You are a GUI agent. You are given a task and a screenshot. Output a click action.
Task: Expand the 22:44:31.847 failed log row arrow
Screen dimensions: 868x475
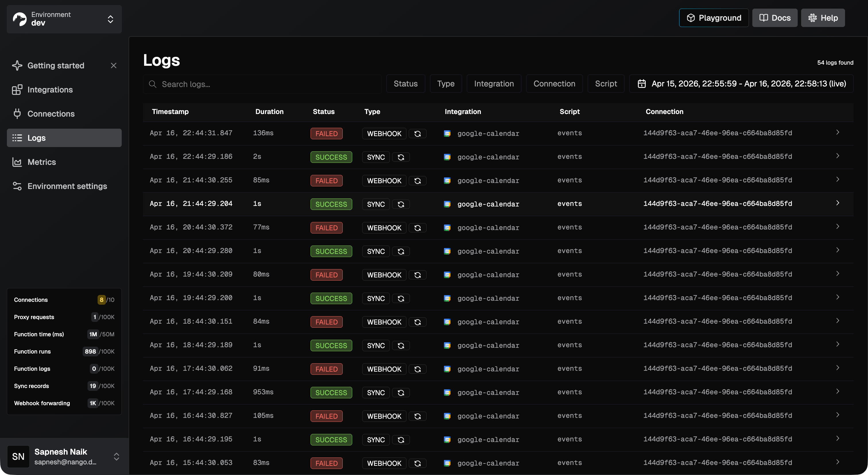tap(837, 132)
